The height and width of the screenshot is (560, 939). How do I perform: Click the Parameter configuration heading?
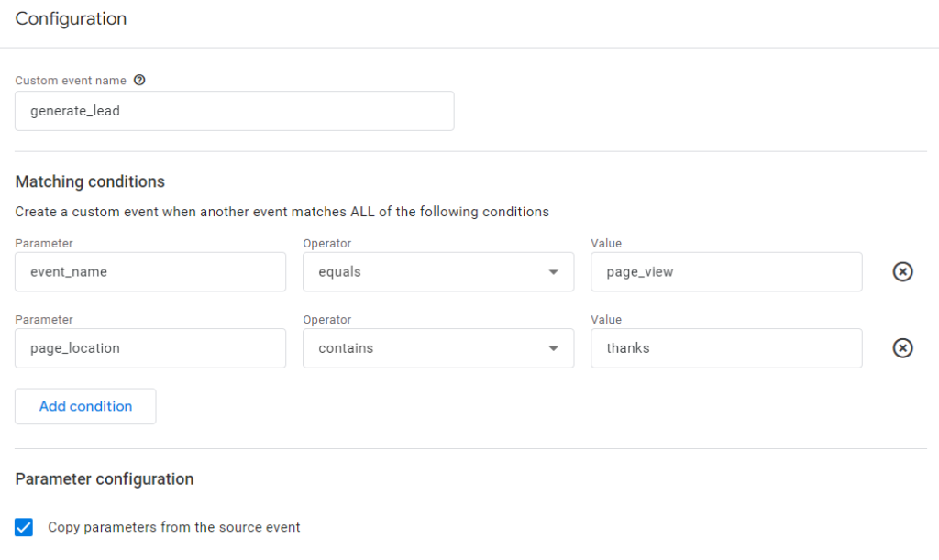(x=105, y=478)
